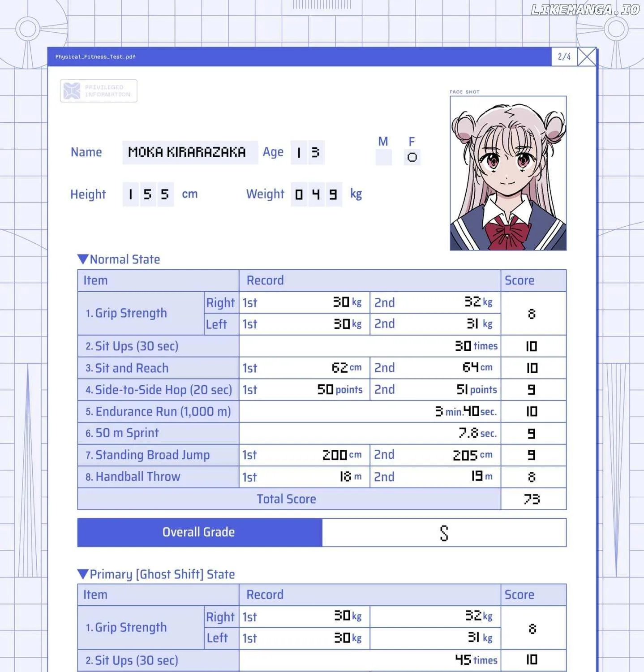644x672 pixels.
Task: Select the Total Score value 73
Action: (532, 499)
